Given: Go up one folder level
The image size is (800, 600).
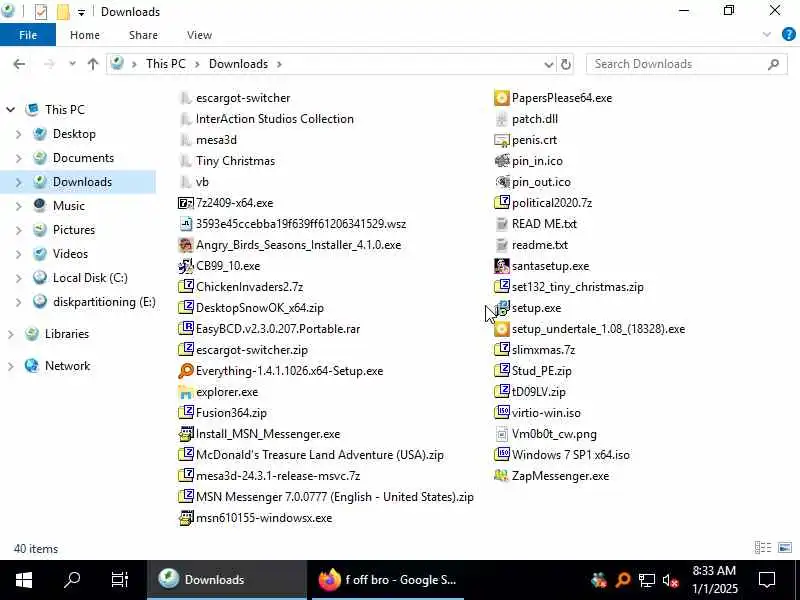Looking at the screenshot, I should [x=92, y=64].
